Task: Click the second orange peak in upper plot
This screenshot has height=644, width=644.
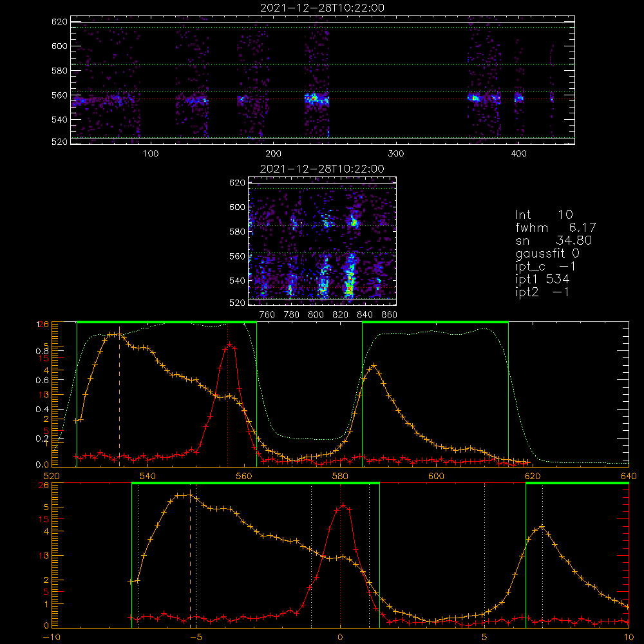Action: [374, 365]
